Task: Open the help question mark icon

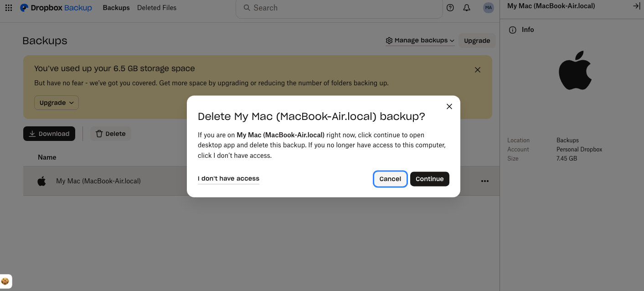Action: click(x=450, y=8)
